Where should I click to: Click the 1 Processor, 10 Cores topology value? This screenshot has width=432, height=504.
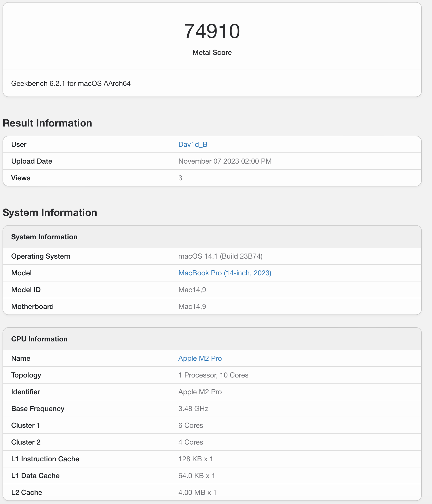(x=213, y=375)
